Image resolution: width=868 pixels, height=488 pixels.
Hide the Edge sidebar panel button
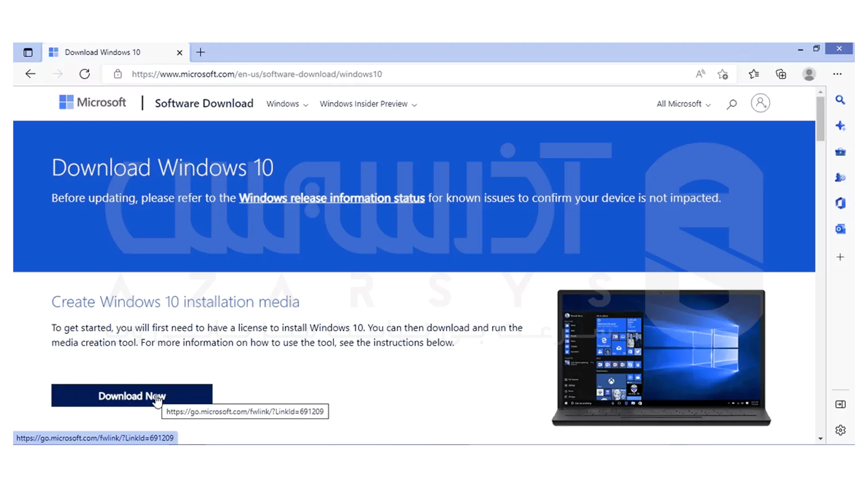click(x=840, y=404)
